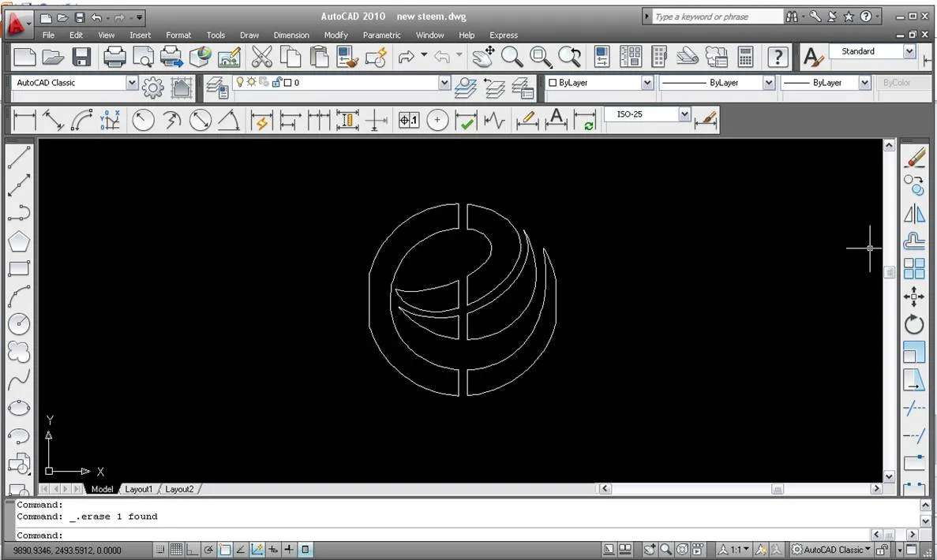Viewport: 937px width, 560px height.
Task: Select the Move modify tool
Action: point(914,297)
